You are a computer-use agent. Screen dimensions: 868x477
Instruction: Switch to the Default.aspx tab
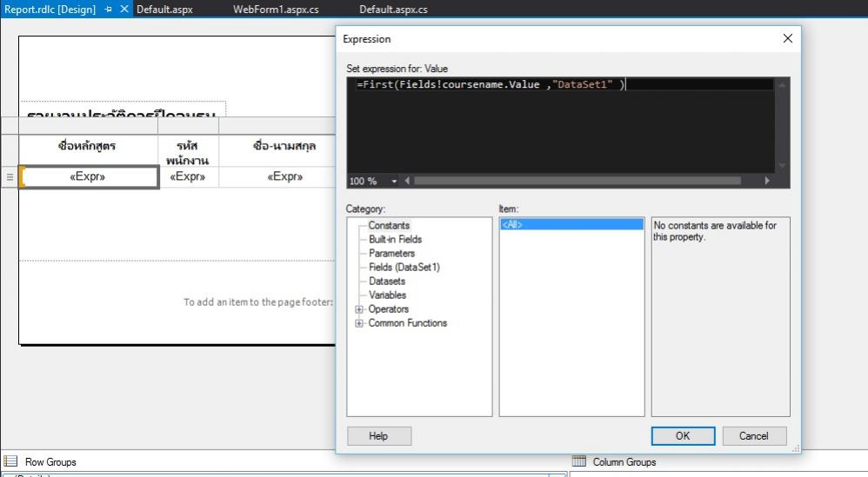pos(164,10)
